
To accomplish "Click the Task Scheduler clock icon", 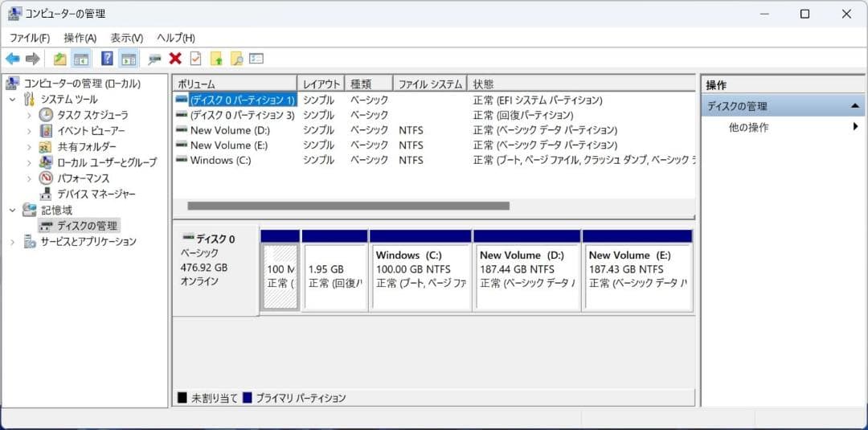I will click(46, 115).
